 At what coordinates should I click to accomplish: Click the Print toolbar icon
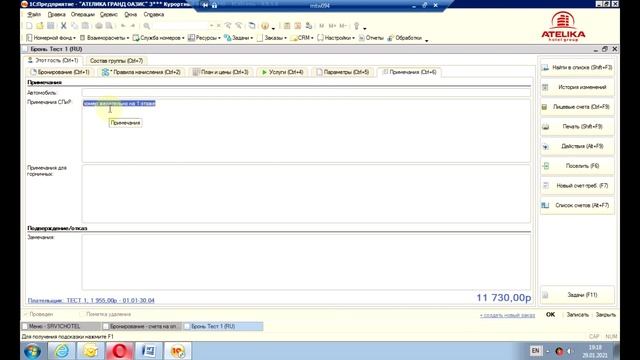click(x=98, y=26)
